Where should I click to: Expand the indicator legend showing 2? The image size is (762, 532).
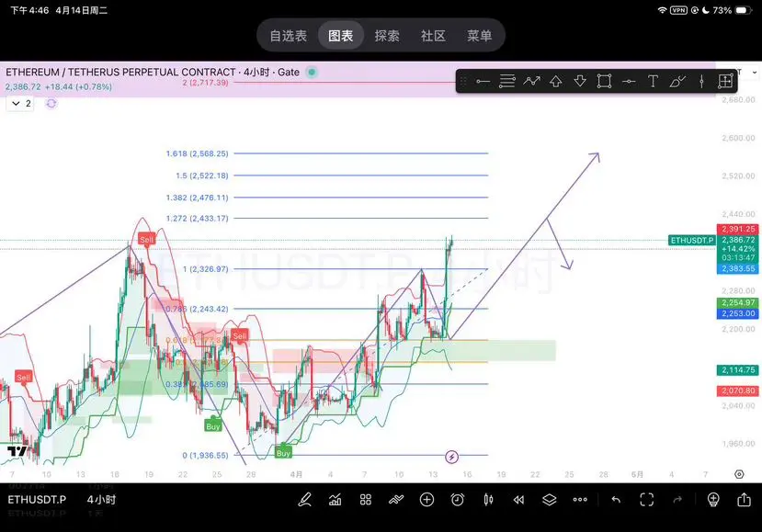(x=20, y=104)
